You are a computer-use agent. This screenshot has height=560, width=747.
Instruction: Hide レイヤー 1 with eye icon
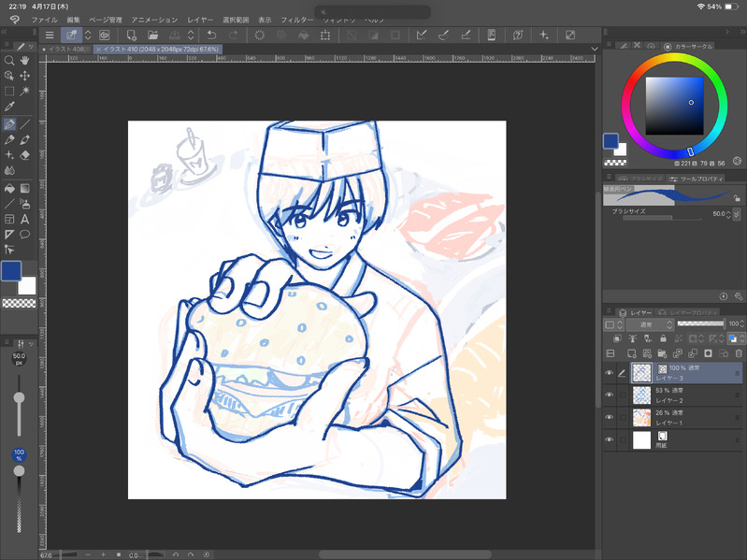[609, 417]
